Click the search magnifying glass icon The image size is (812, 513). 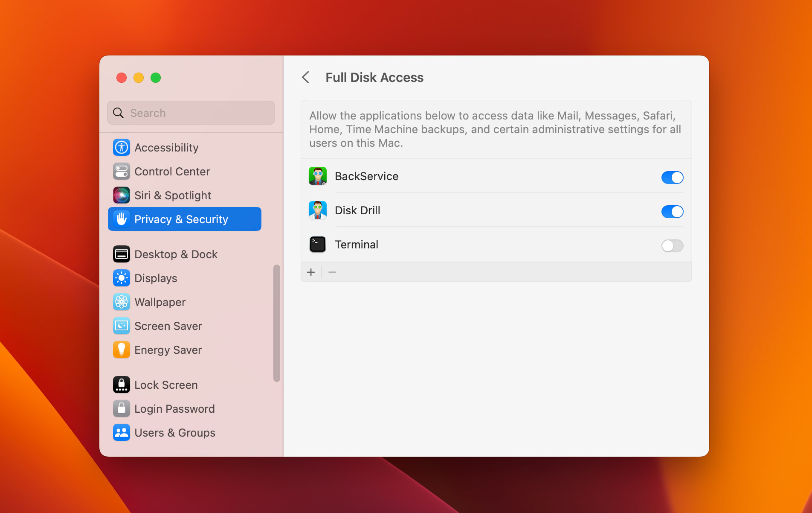click(118, 113)
